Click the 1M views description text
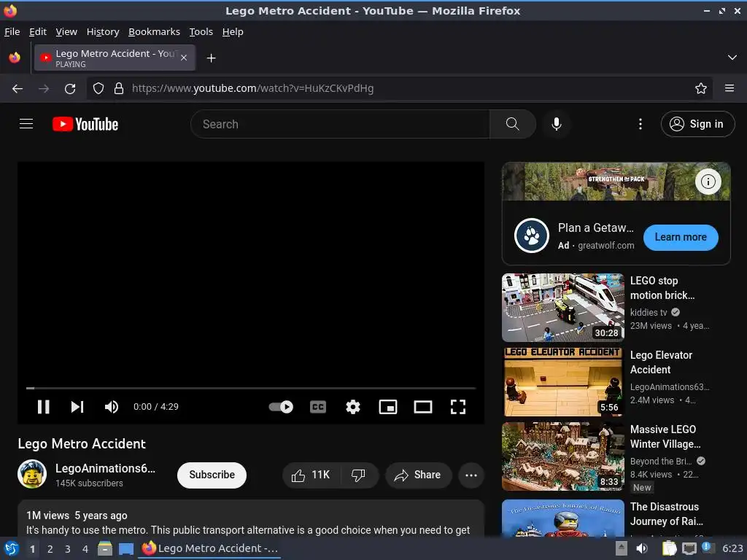The height and width of the screenshot is (560, 747). [x=77, y=516]
